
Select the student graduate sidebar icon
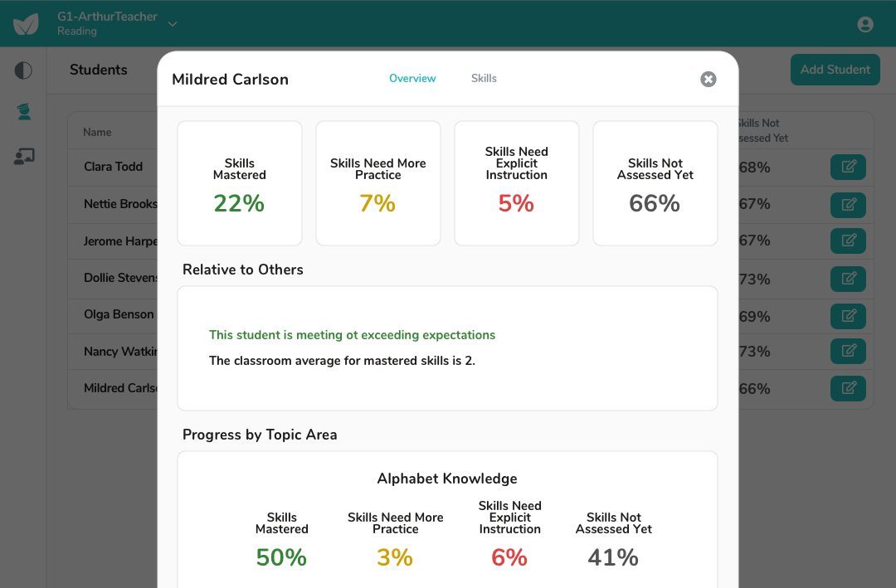pos(24,112)
